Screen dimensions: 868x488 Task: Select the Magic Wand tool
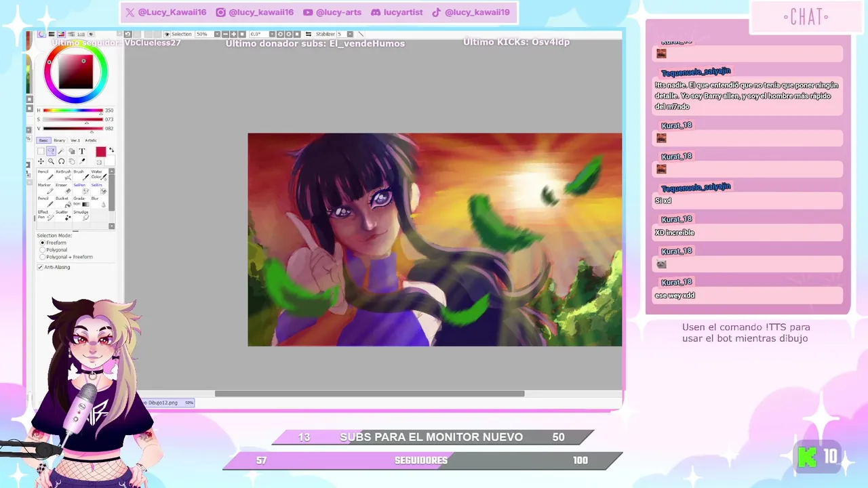click(x=61, y=151)
